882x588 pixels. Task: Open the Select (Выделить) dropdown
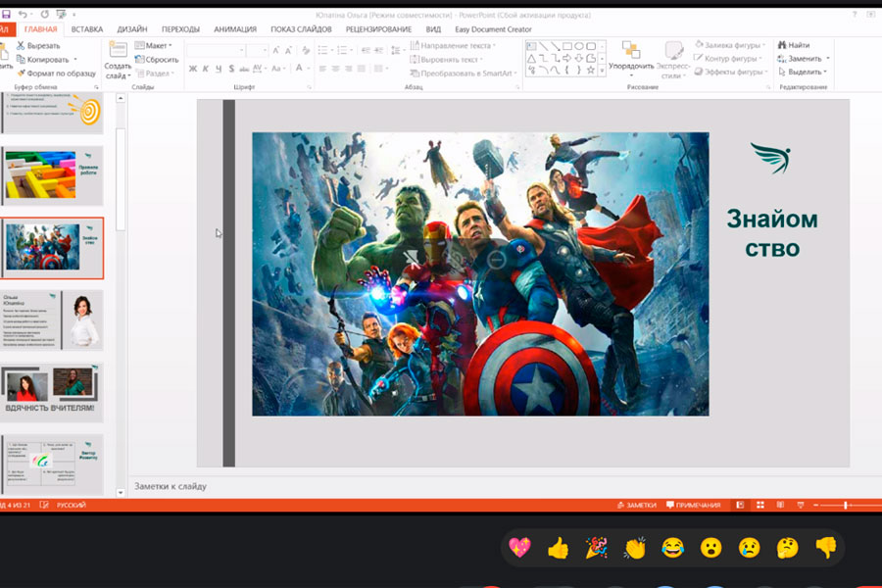pyautogui.click(x=807, y=72)
